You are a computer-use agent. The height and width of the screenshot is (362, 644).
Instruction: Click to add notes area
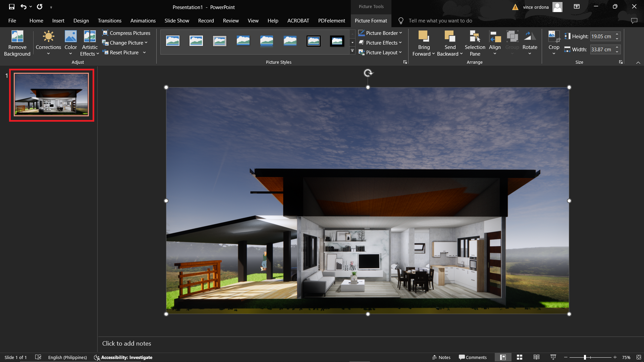(x=126, y=343)
